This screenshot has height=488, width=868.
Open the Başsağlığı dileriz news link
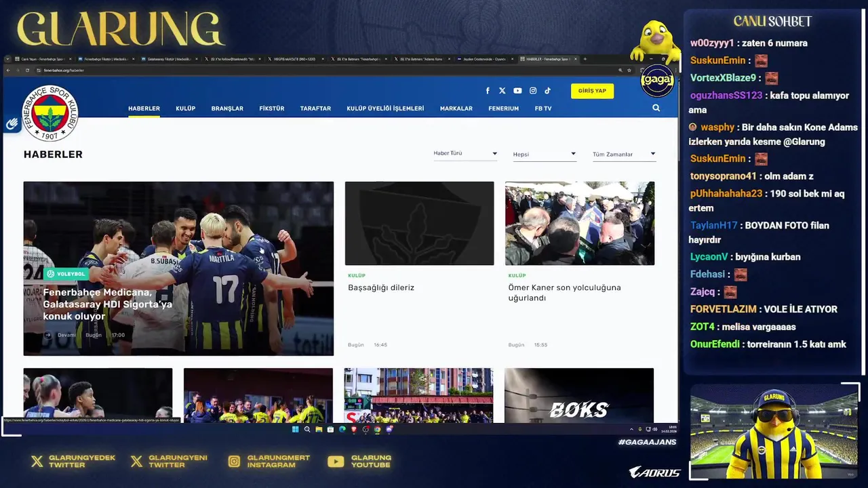(381, 287)
